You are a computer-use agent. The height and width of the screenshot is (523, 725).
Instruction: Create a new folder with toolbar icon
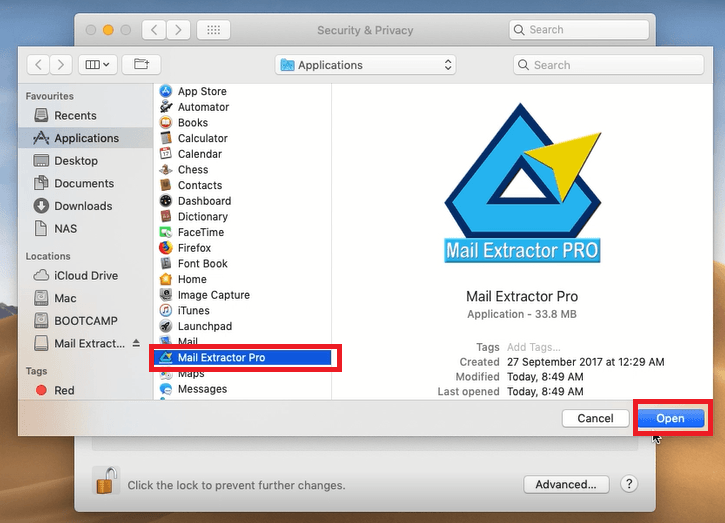141,65
